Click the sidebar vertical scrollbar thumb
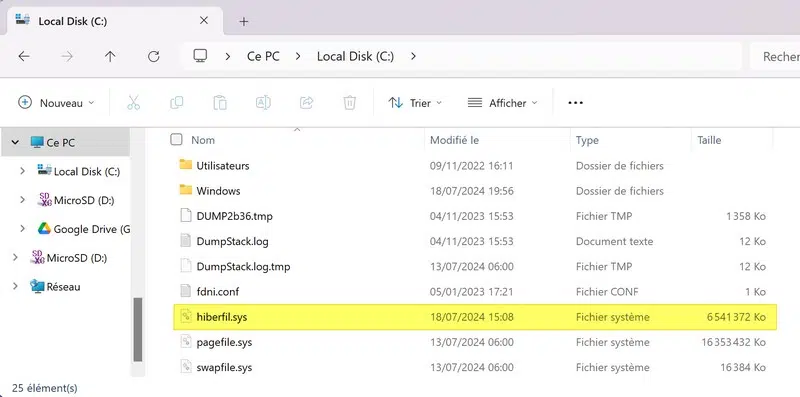The image size is (800, 397). tap(138, 329)
